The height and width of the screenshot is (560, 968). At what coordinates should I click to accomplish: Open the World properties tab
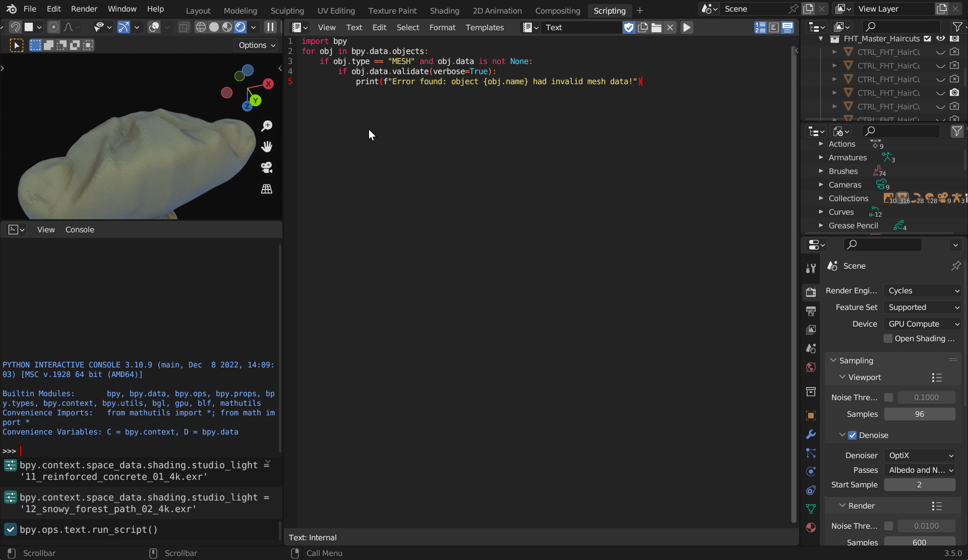pyautogui.click(x=811, y=367)
